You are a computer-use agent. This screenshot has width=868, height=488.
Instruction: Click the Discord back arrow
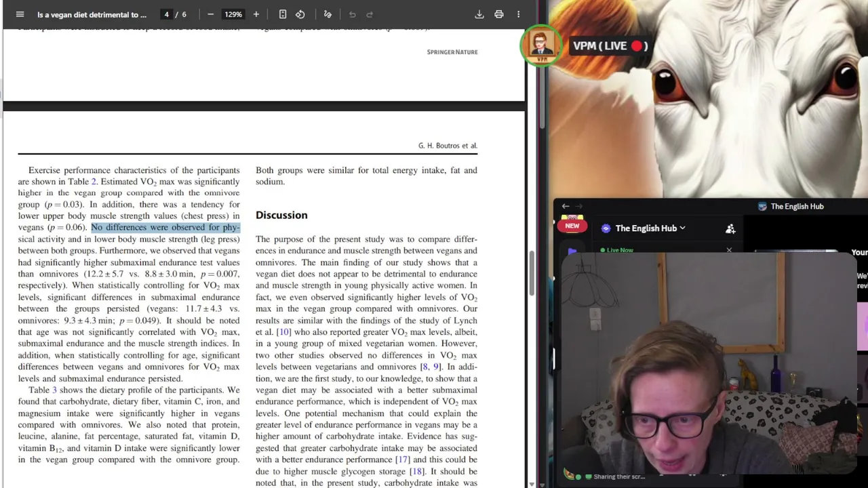pyautogui.click(x=566, y=206)
